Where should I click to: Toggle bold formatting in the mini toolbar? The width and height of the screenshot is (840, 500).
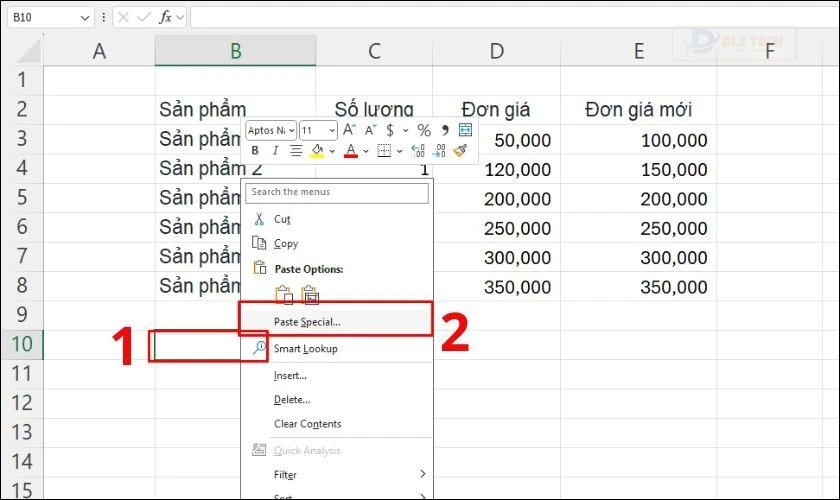point(256,151)
